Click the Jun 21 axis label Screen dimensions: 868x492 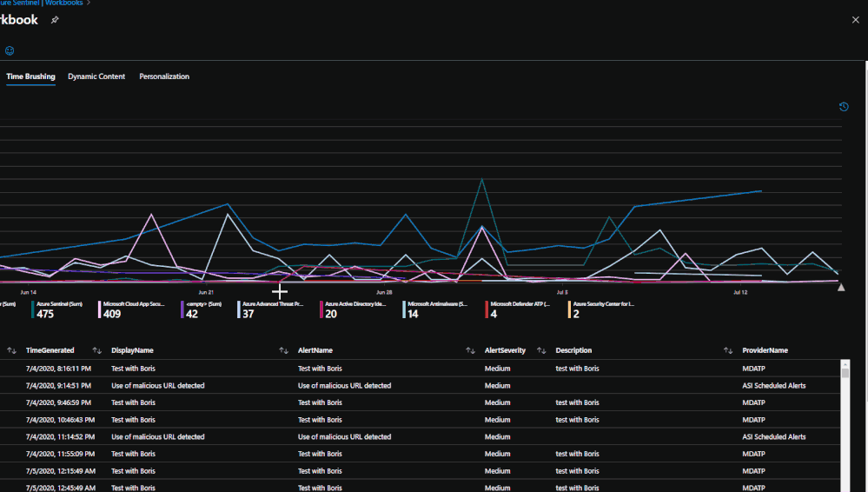point(206,292)
